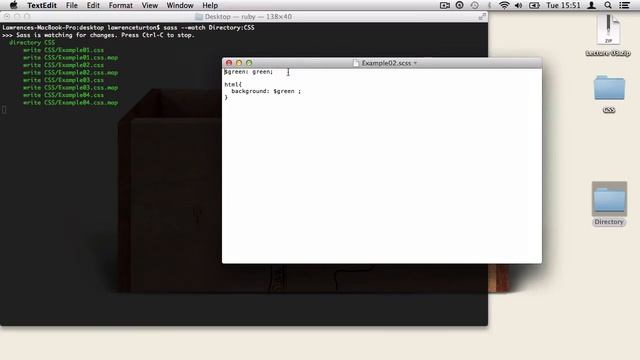Select the Directory folder on desktop
Screen dimensions: 640x360
coord(609,199)
